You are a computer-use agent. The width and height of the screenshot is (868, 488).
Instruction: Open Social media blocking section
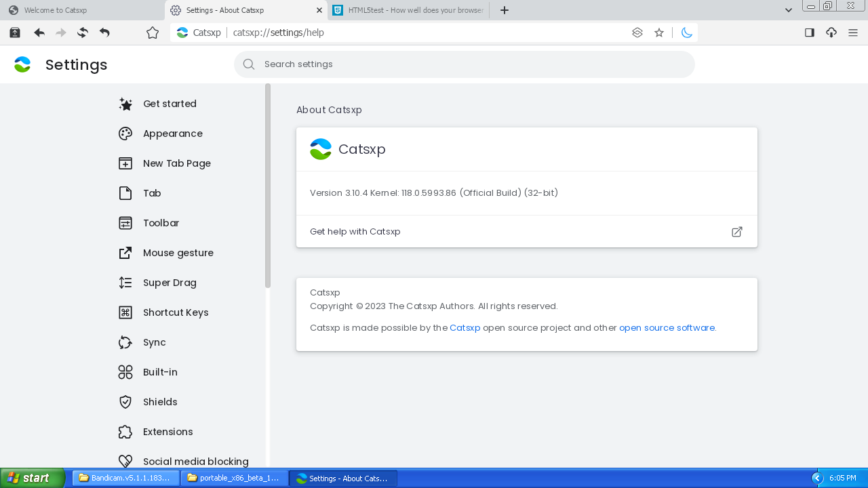pyautogui.click(x=195, y=462)
